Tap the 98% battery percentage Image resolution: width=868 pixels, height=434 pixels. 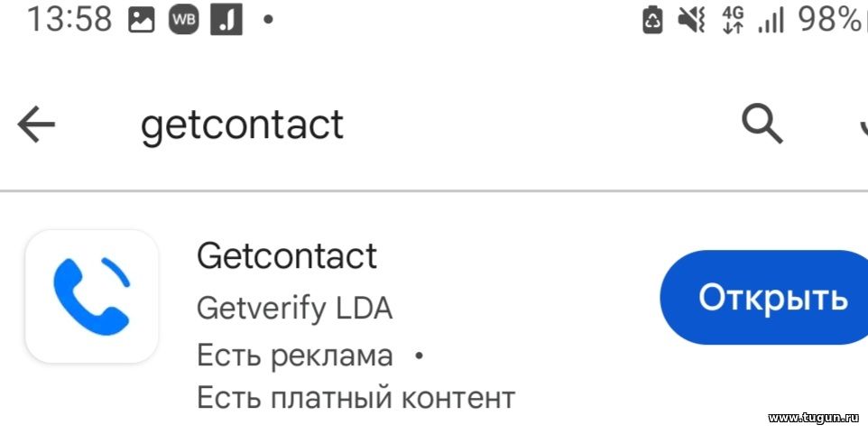pos(832,21)
